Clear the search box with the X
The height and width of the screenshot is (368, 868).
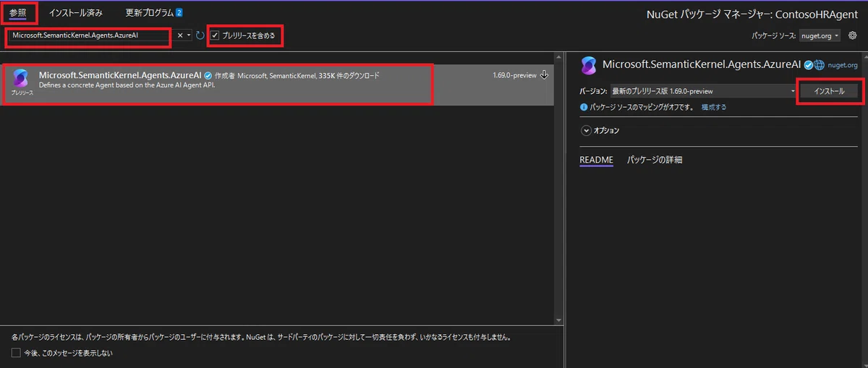click(180, 35)
